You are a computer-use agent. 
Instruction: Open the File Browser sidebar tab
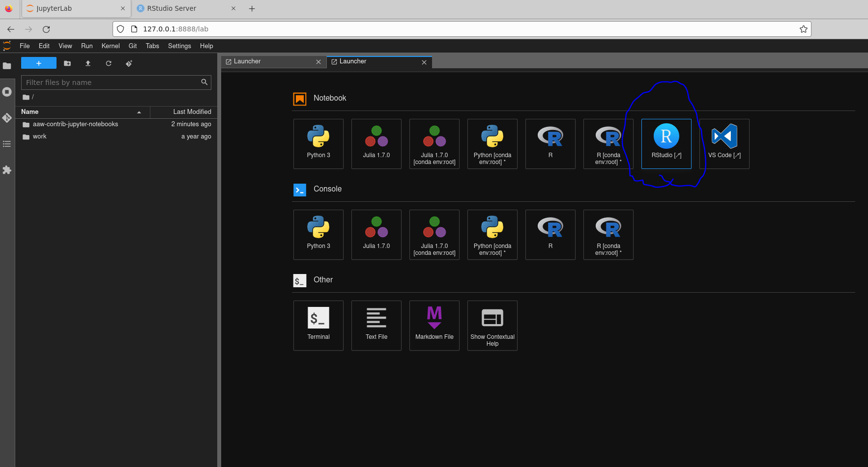click(x=7, y=66)
